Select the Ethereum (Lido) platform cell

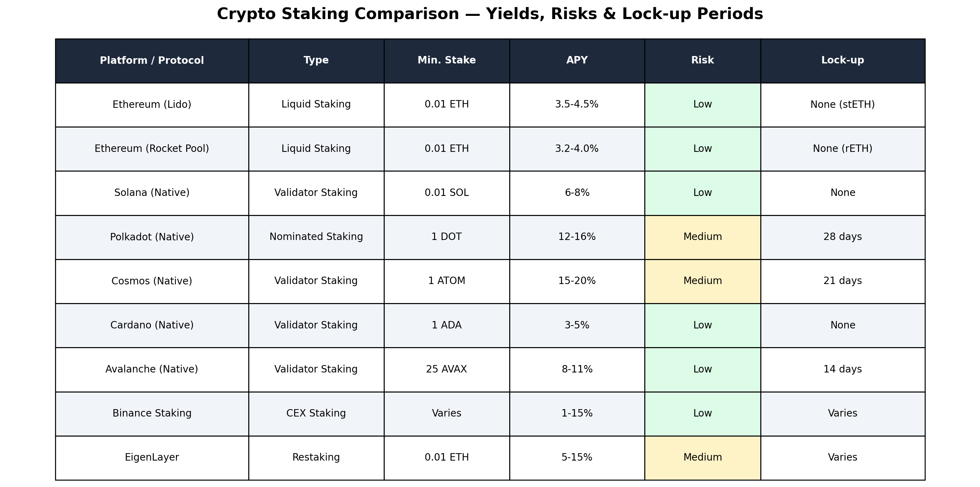tap(152, 105)
